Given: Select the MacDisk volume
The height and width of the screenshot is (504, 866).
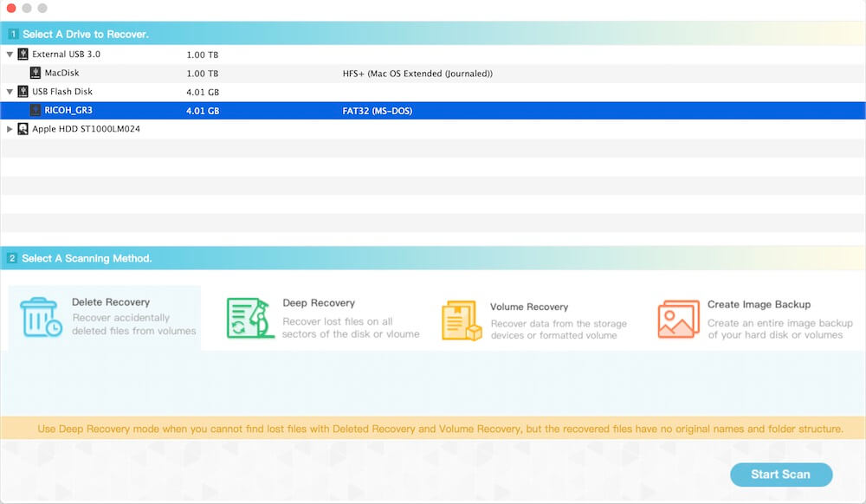Looking at the screenshot, I should click(61, 73).
